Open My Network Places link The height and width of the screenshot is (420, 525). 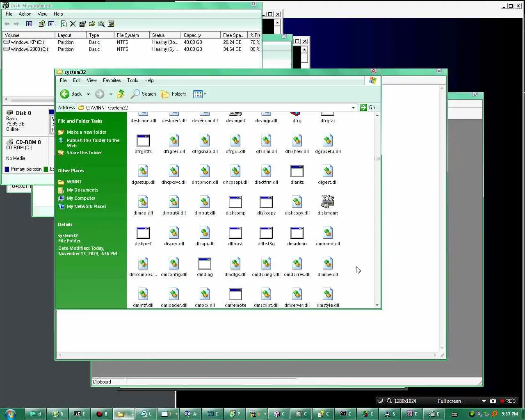87,206
